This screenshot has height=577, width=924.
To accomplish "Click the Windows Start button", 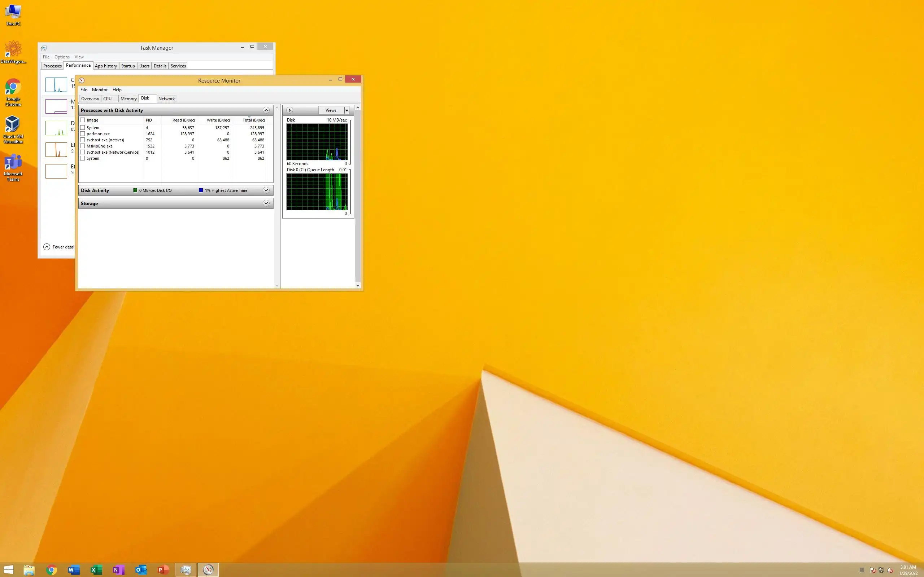I will click(8, 570).
